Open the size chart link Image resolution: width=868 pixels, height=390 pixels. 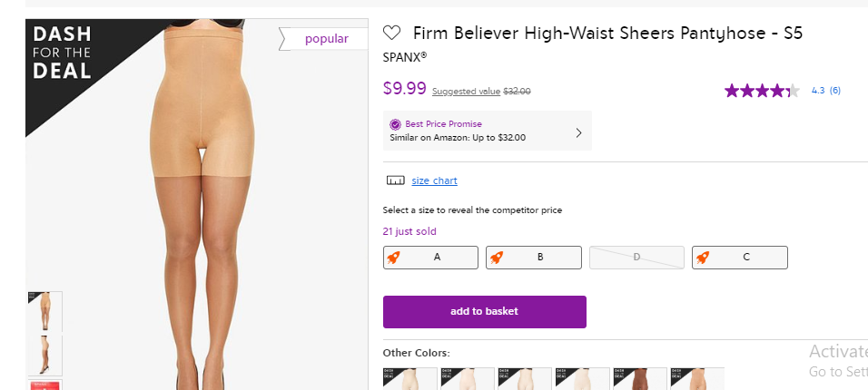(x=434, y=180)
